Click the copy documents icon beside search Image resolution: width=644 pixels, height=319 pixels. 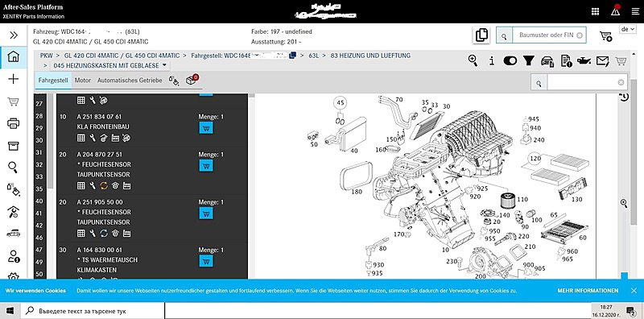point(481,35)
